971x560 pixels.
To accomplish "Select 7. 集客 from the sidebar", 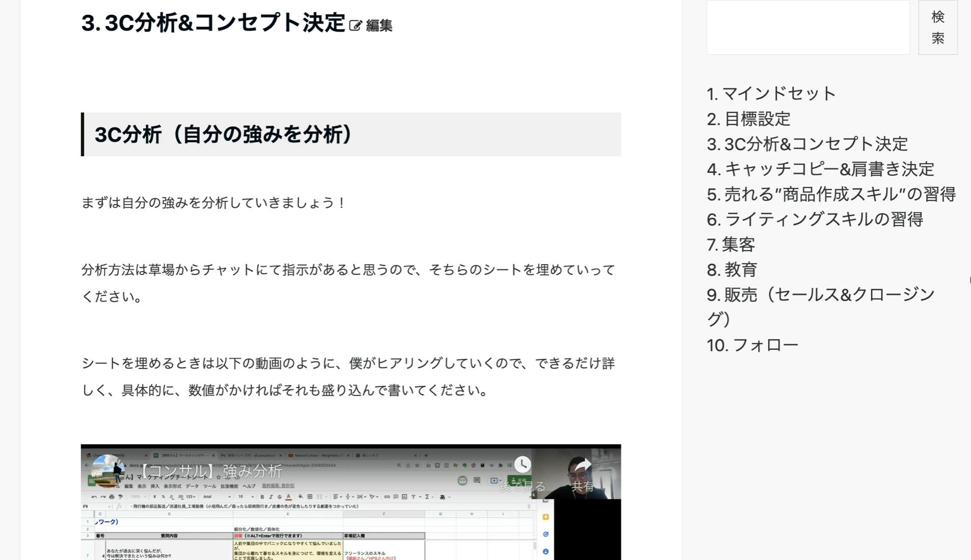I will click(731, 245).
